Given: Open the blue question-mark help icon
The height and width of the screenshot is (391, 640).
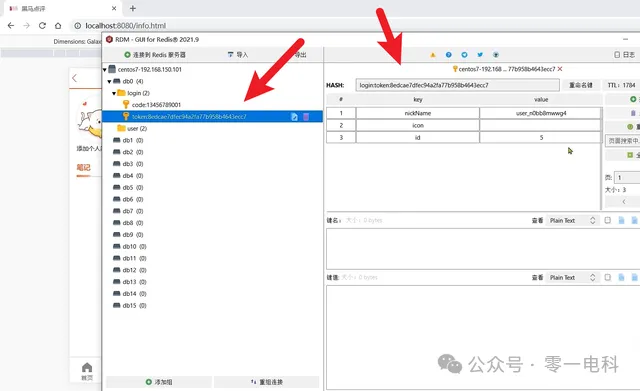Looking at the screenshot, I should [449, 55].
